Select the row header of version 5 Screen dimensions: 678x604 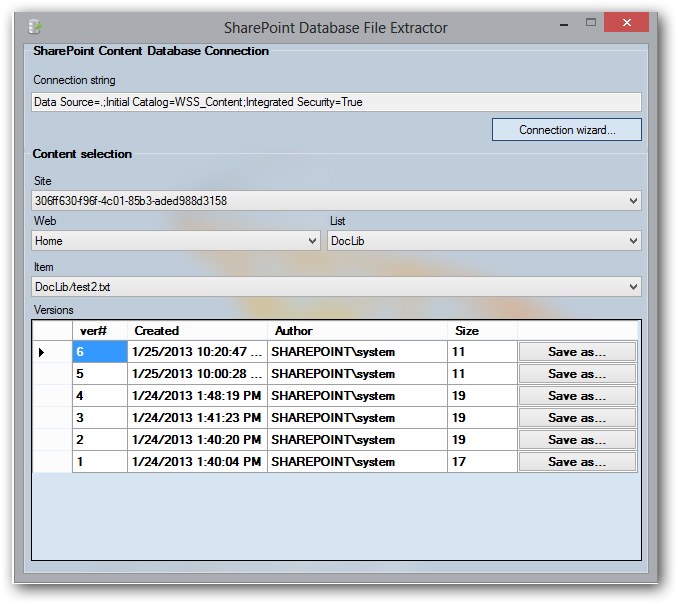coord(52,374)
